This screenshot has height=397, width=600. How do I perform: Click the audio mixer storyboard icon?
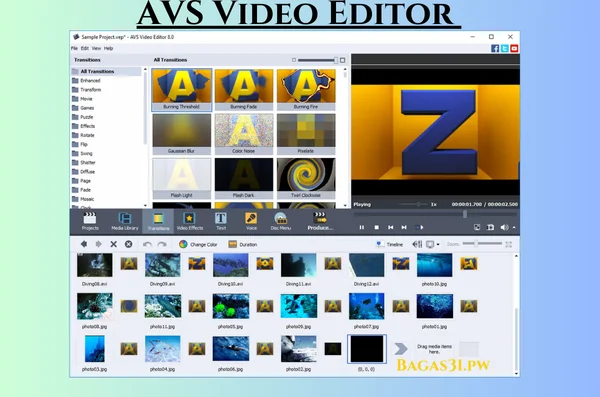[x=417, y=244]
